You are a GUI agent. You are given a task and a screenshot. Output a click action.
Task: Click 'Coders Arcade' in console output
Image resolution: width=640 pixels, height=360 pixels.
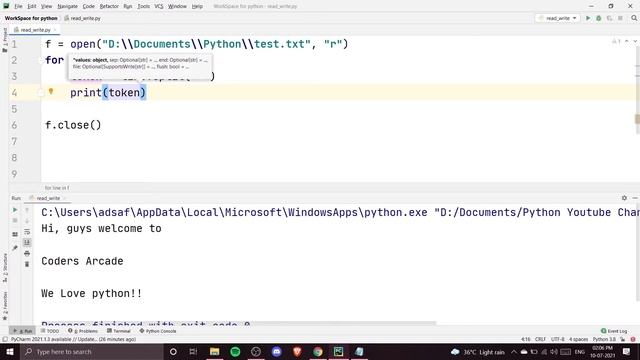point(82,261)
